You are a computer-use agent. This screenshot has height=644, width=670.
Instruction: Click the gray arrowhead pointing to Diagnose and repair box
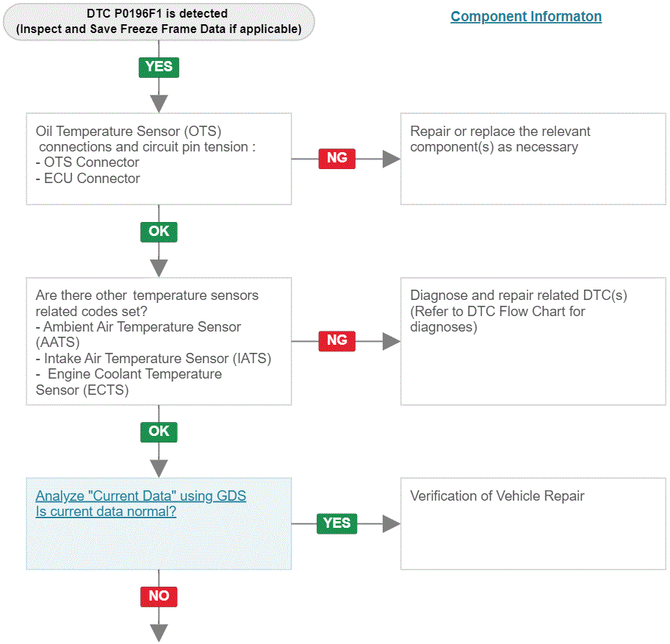click(391, 341)
